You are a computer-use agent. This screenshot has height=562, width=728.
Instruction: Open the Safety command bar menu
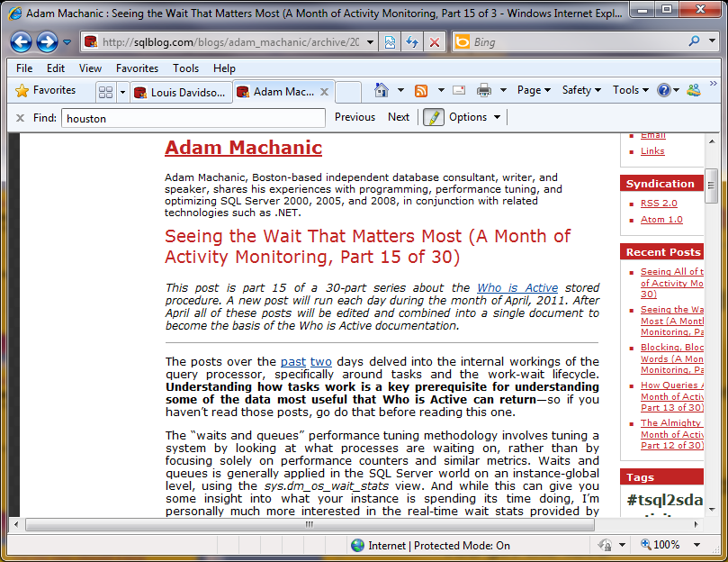pos(581,90)
